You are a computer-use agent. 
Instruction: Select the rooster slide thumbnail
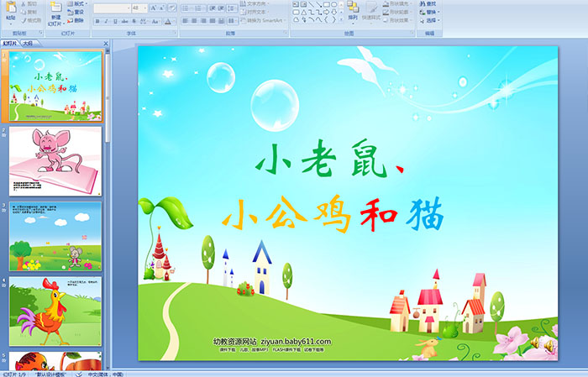[55, 310]
